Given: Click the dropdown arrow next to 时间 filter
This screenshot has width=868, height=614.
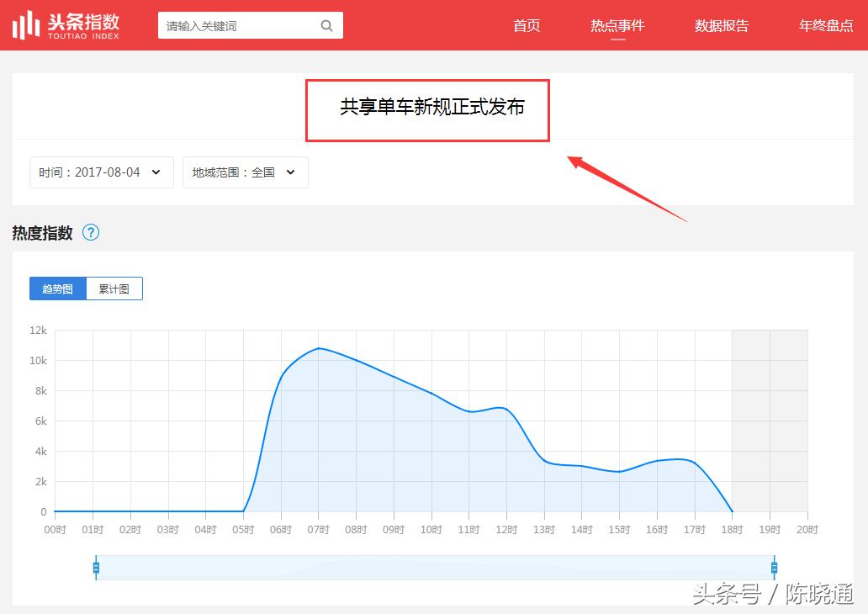Looking at the screenshot, I should [x=155, y=172].
